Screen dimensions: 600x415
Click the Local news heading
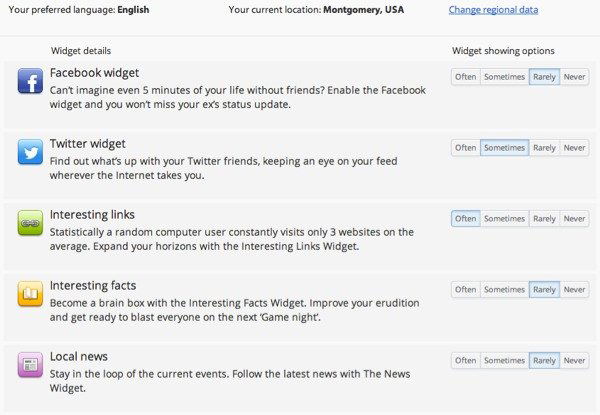(x=79, y=357)
